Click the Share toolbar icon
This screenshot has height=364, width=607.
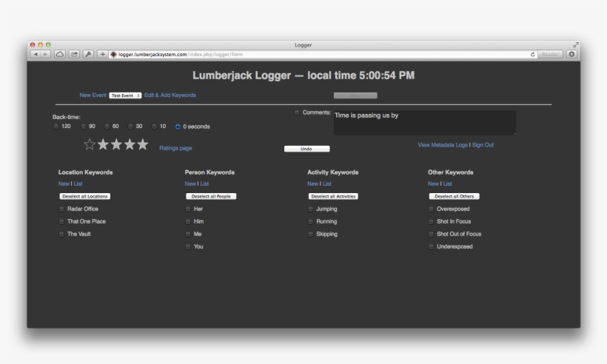(74, 54)
